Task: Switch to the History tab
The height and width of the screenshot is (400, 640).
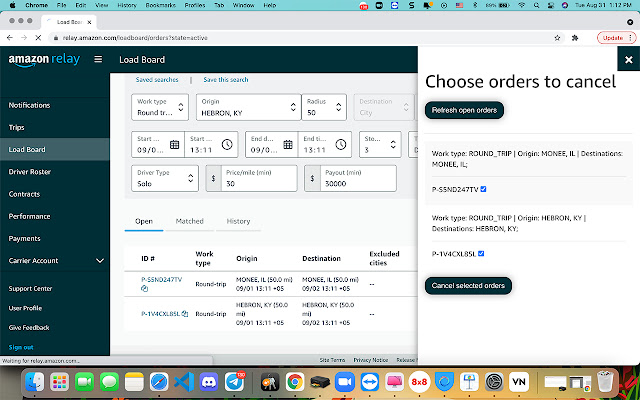Action: pos(238,221)
